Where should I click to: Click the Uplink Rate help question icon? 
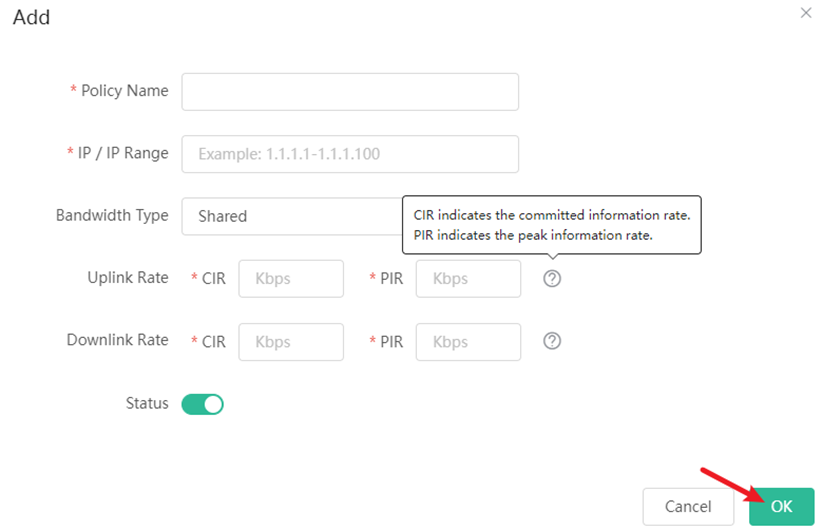coord(552,279)
